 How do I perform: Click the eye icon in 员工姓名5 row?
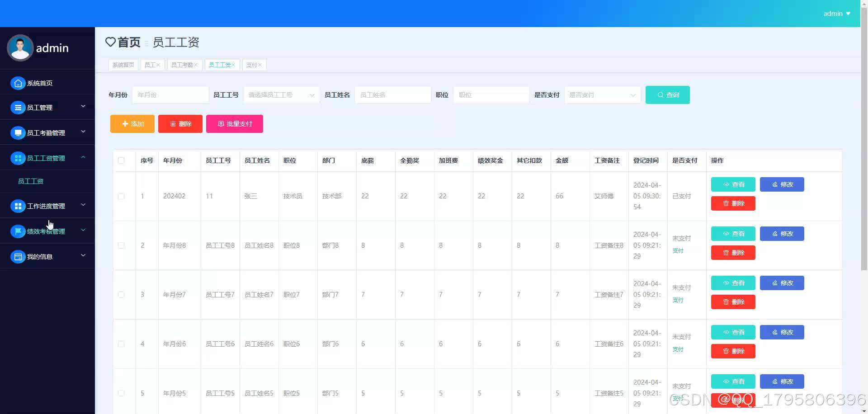726,381
